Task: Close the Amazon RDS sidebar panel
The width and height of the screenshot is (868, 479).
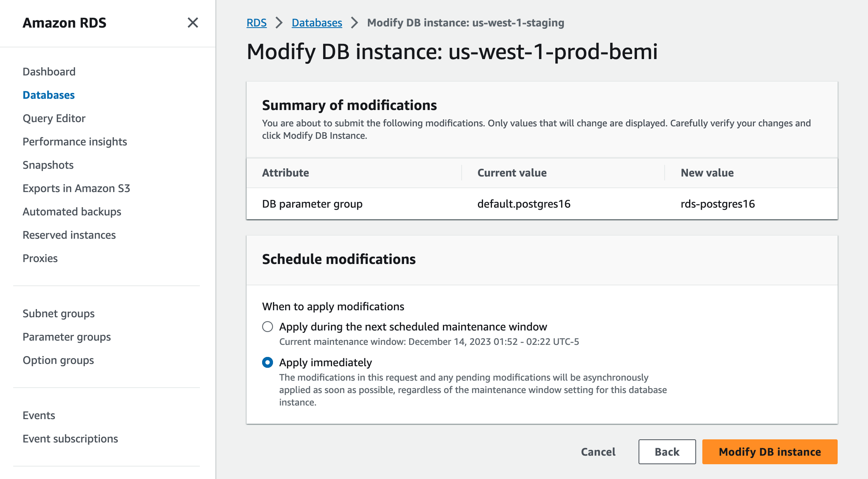Action: click(192, 23)
